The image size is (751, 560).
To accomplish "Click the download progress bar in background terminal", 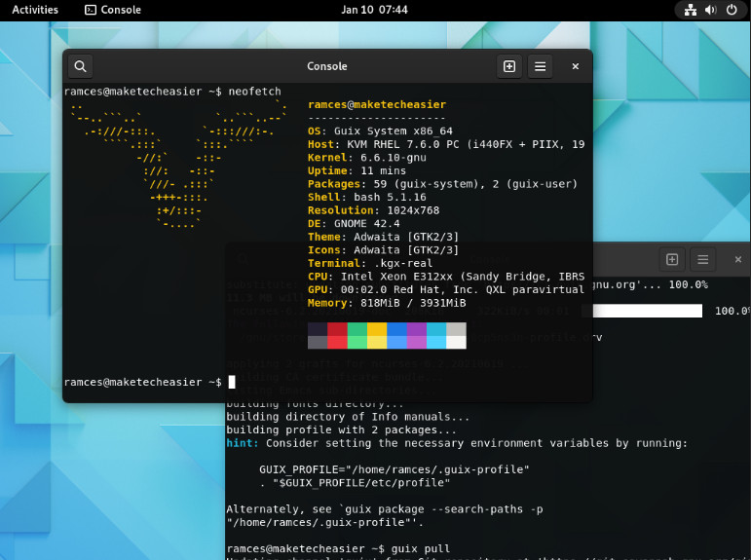I will (x=648, y=311).
